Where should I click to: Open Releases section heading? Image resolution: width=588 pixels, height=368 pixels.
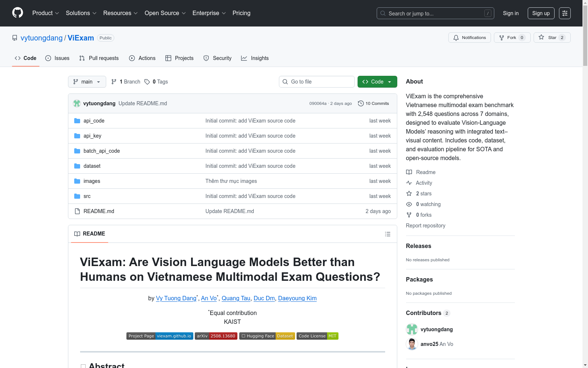pos(419,246)
